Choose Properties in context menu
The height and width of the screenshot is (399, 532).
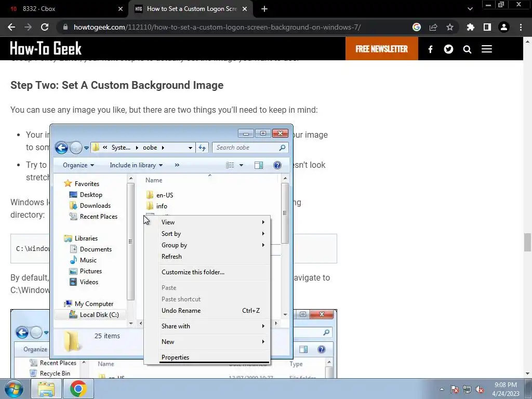(x=215, y=357)
